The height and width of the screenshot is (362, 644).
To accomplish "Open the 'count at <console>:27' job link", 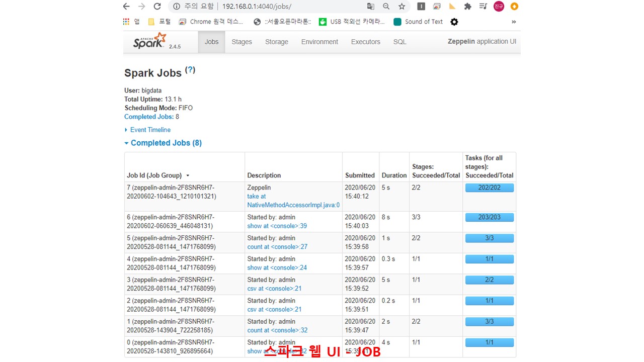I will pos(277,247).
